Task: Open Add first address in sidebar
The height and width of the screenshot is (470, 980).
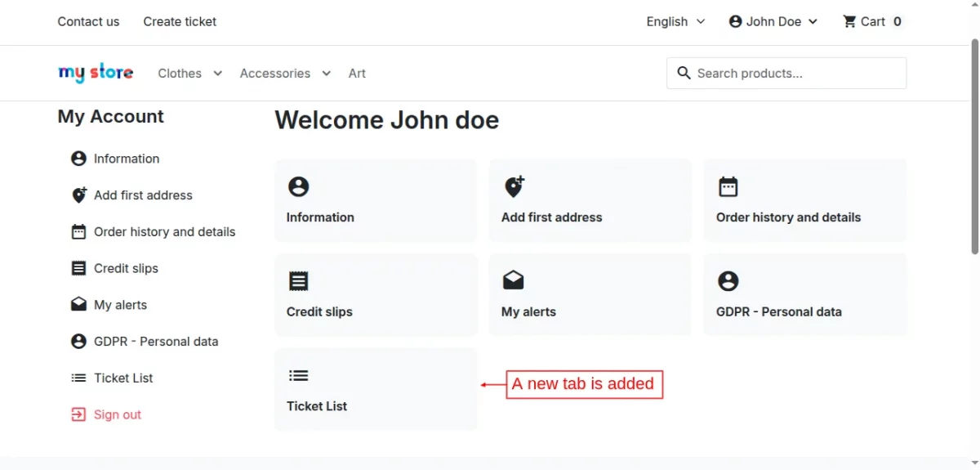Action: tap(143, 195)
